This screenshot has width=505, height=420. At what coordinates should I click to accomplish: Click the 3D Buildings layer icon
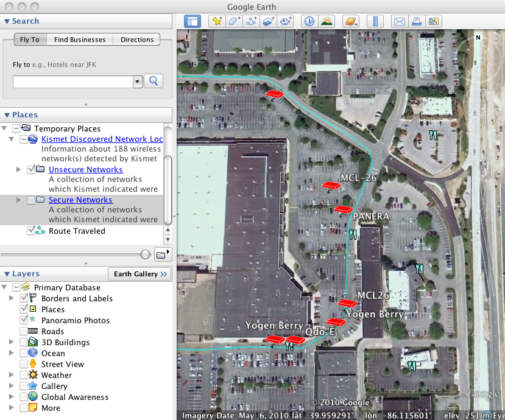[x=33, y=342]
